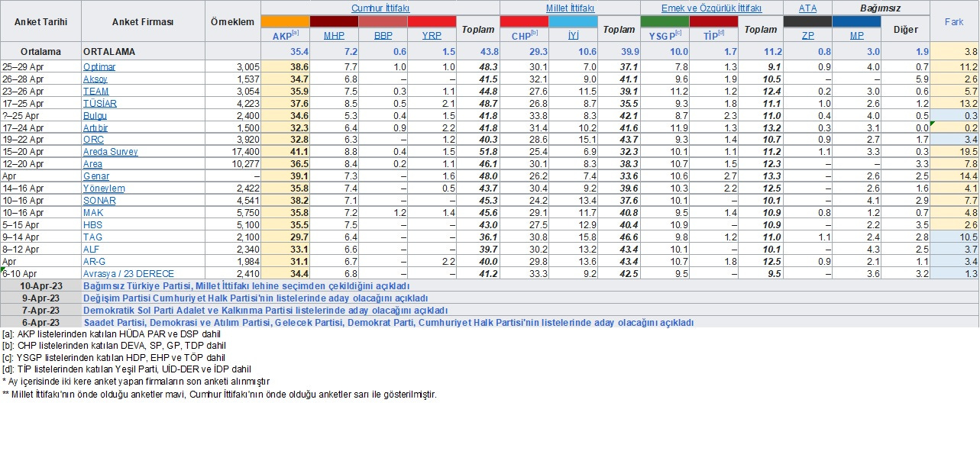Click the dark gray ZP color swatch
This screenshot has height=464, width=980.
807,21
